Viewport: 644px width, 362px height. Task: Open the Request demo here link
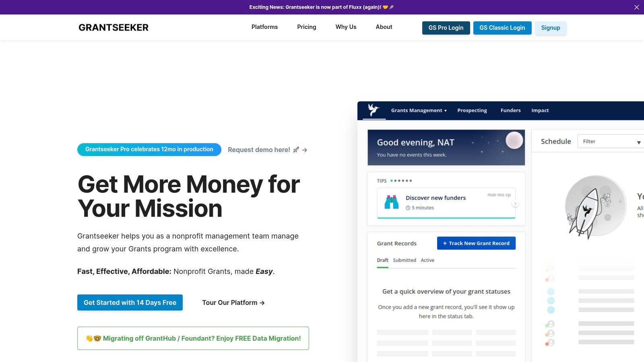tap(259, 150)
